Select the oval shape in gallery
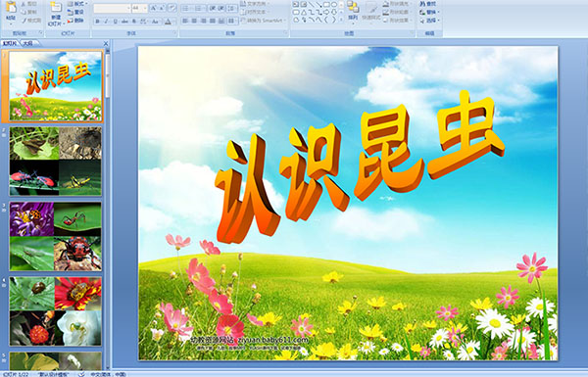 [334, 5]
